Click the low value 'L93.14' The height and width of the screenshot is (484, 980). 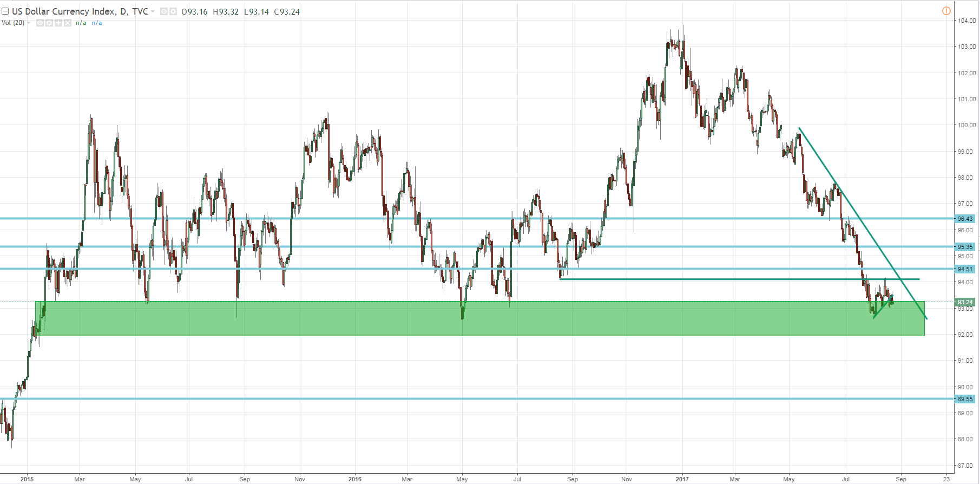tap(256, 11)
